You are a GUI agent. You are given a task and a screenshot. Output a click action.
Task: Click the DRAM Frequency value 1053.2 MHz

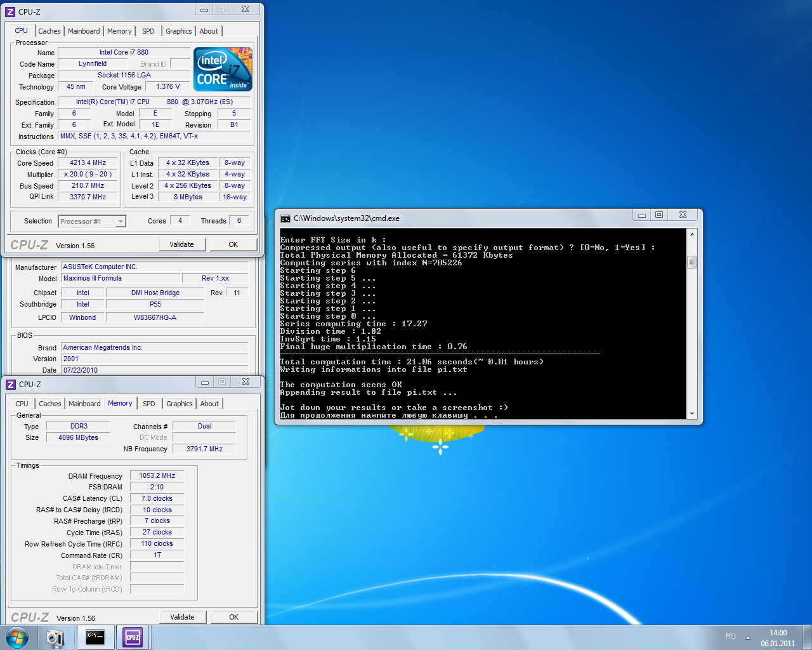click(x=157, y=475)
